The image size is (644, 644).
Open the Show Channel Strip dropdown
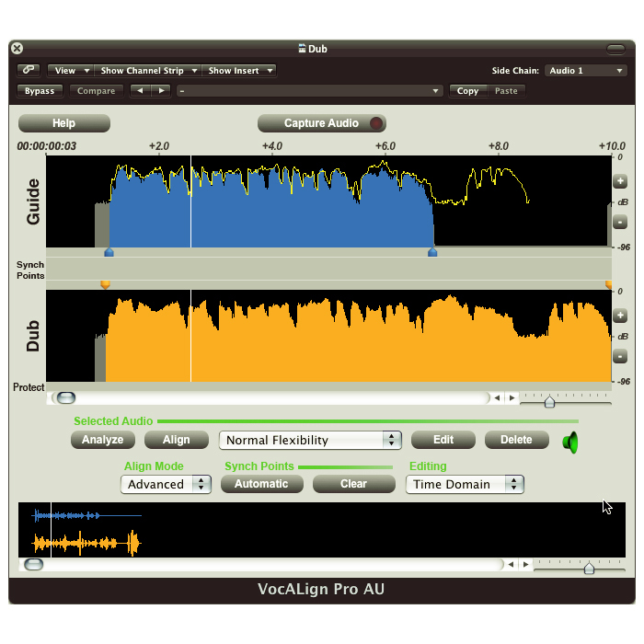pos(147,70)
